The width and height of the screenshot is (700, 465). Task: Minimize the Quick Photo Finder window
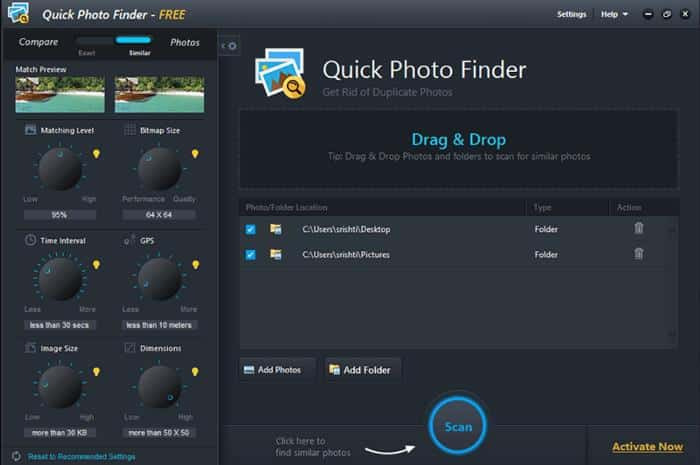point(648,14)
